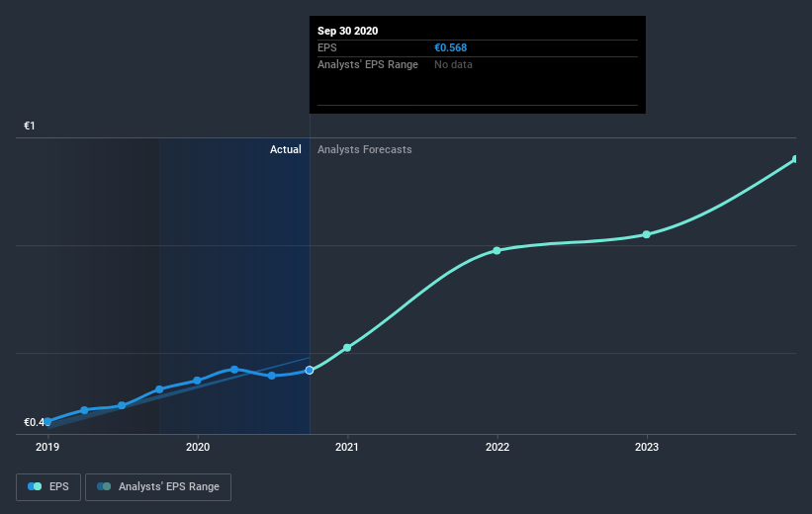Click the Analysts' EPS Range legend color swatch
Viewport: 812px width, 514px height.
tap(104, 486)
